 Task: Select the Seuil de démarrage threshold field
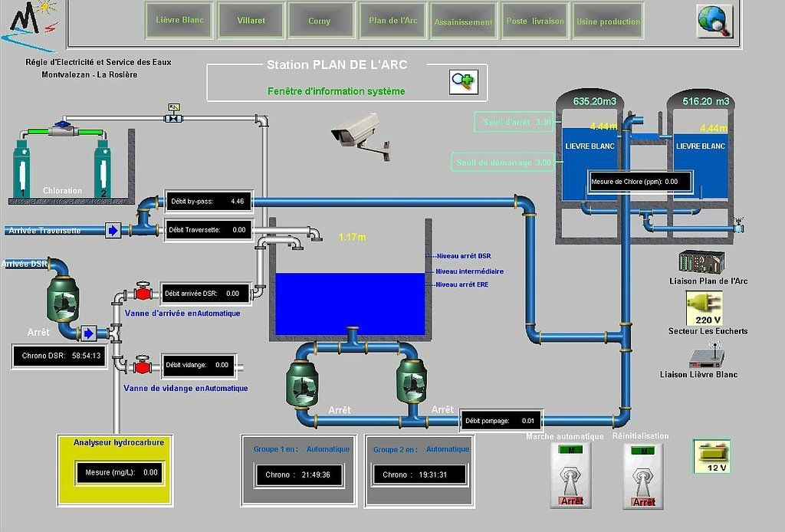coord(504,163)
